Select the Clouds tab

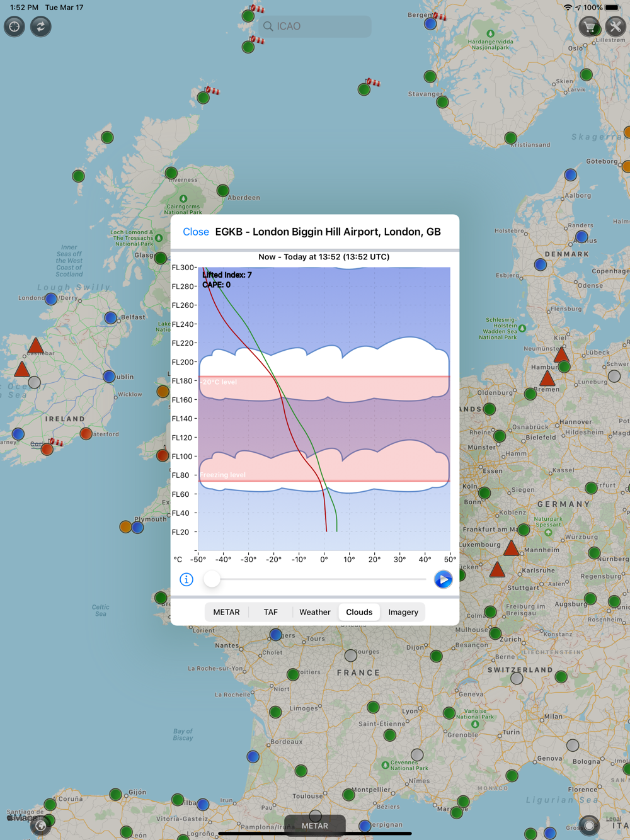pyautogui.click(x=359, y=612)
